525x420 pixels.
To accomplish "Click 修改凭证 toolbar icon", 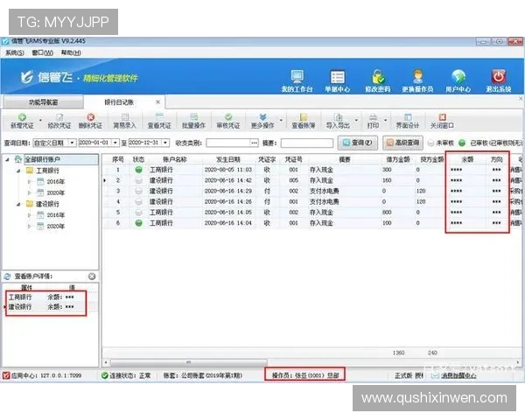I will click(59, 117).
